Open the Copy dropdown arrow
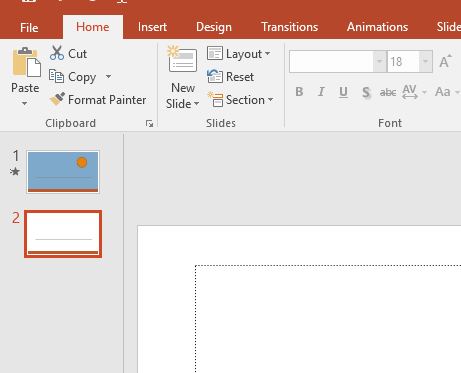 tap(108, 76)
